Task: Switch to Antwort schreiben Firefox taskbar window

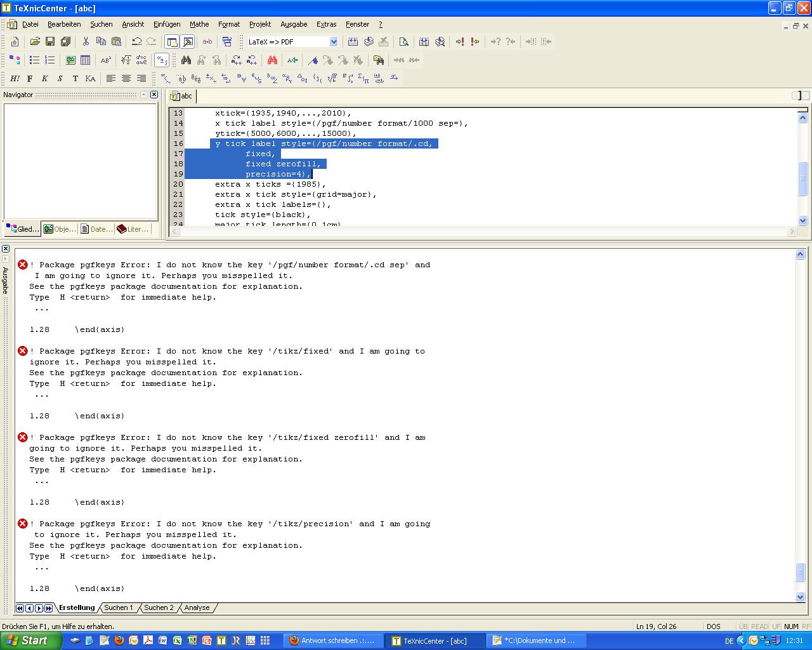Action: (334, 640)
